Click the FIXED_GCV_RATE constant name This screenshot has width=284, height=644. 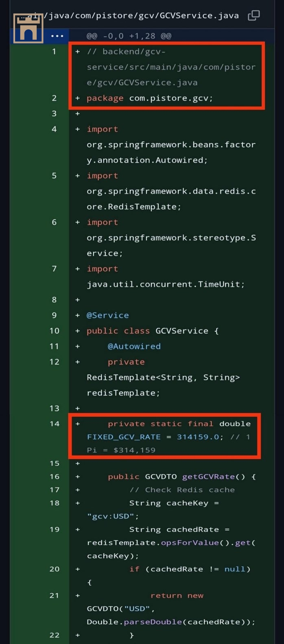pos(124,437)
